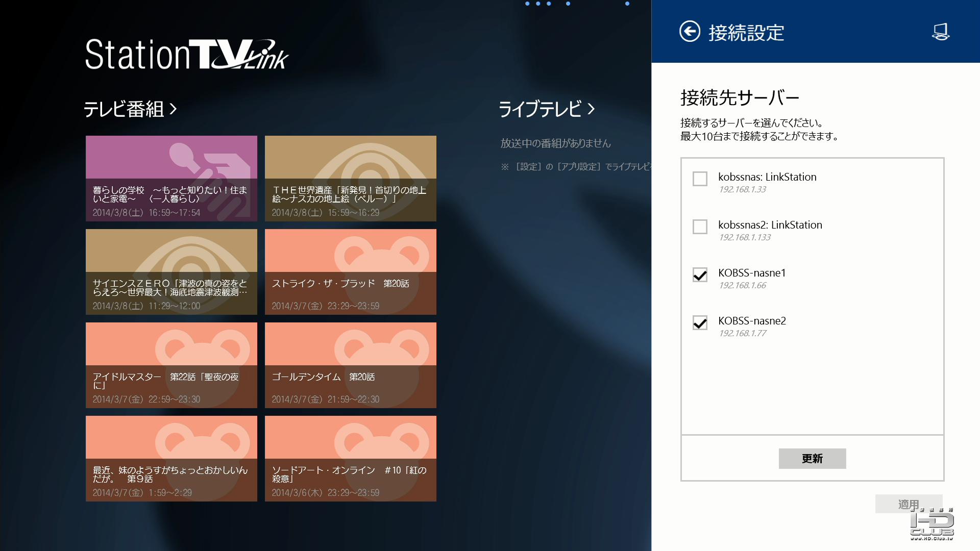Open the ライブテレビ section heading
Screen dimensions: 980x551
click(x=540, y=109)
